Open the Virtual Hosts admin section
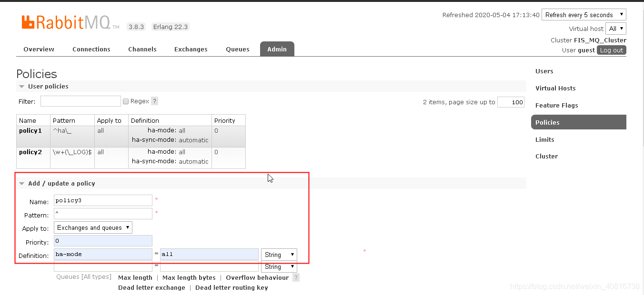 [555, 88]
